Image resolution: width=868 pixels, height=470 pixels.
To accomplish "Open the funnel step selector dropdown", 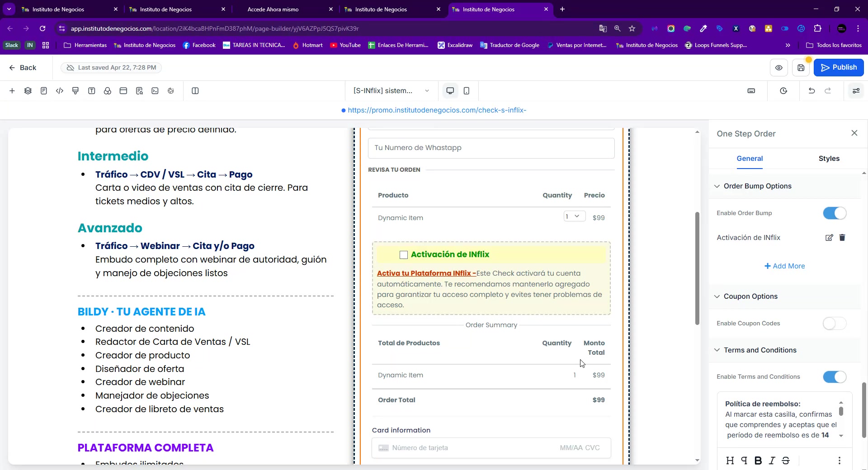I will [x=391, y=91].
